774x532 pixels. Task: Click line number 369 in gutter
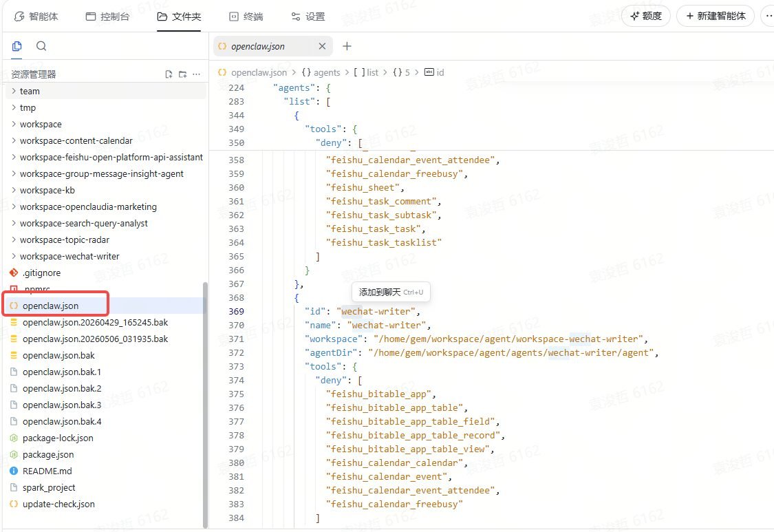point(236,311)
